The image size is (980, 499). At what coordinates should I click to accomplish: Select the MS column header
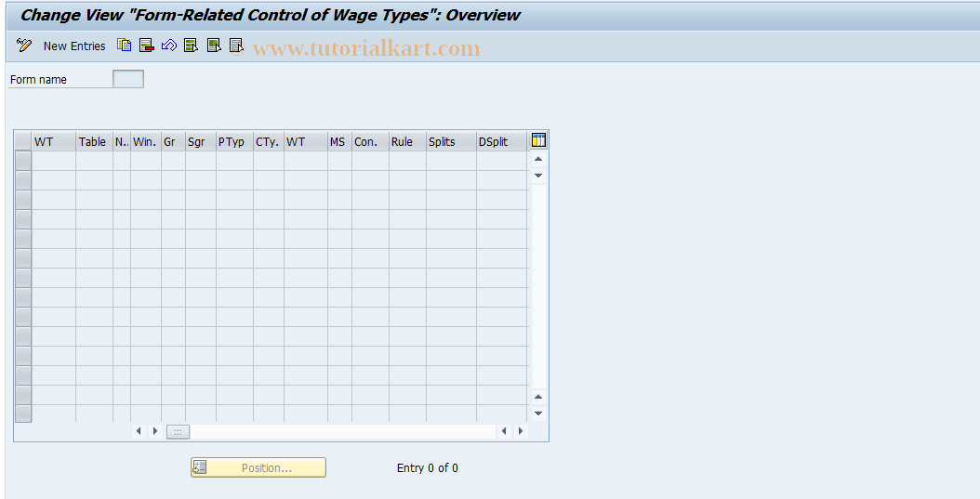pyautogui.click(x=339, y=142)
